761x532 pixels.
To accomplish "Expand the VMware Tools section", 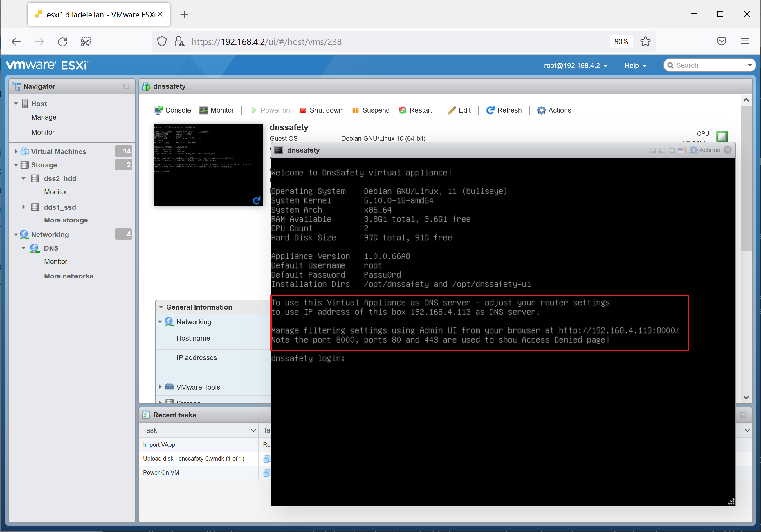I will pyautogui.click(x=161, y=387).
